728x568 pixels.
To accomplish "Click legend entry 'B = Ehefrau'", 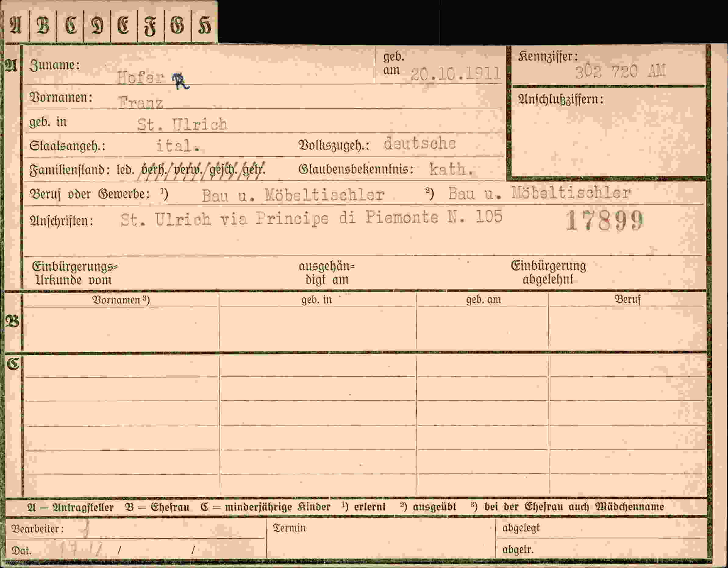I will coord(157,507).
